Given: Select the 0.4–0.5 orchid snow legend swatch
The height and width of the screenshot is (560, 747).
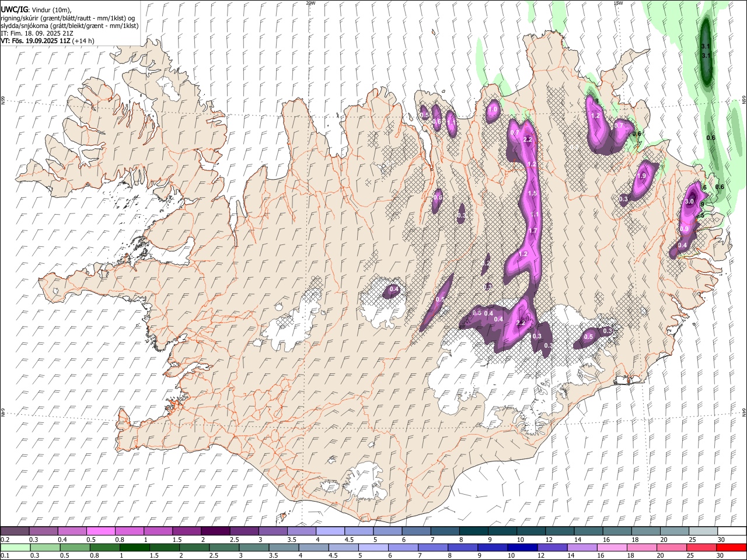Looking at the screenshot, I should pyautogui.click(x=72, y=531).
